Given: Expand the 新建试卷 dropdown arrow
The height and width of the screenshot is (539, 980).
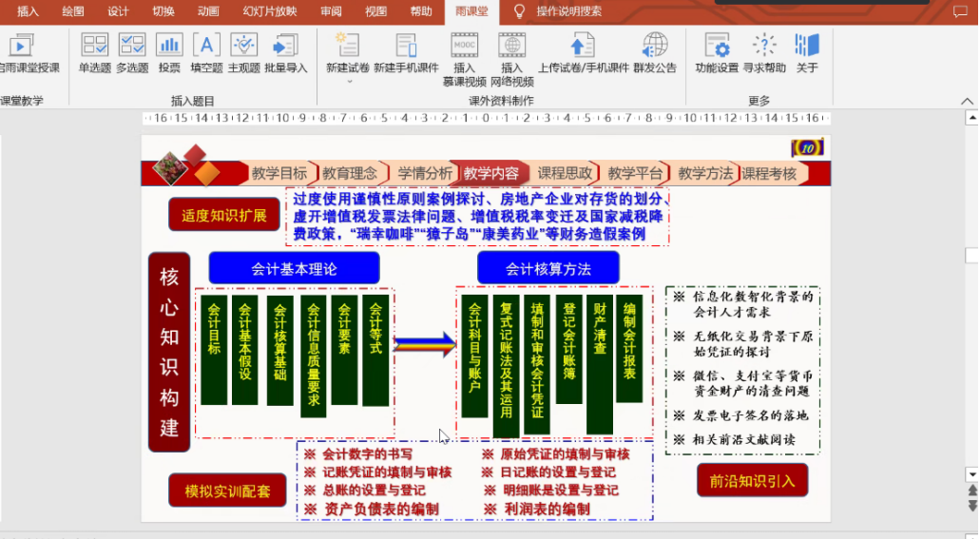Looking at the screenshot, I should tap(350, 82).
